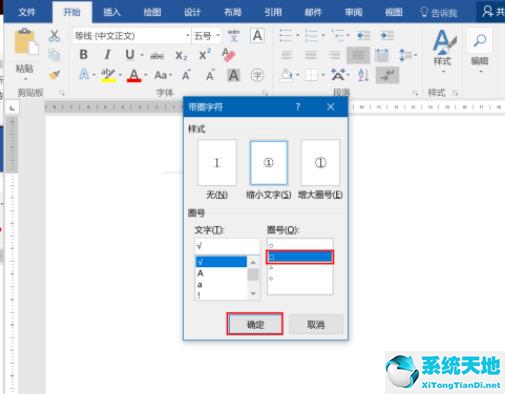Click the yellow text highlight color icon
The image size is (505, 394).
108,75
